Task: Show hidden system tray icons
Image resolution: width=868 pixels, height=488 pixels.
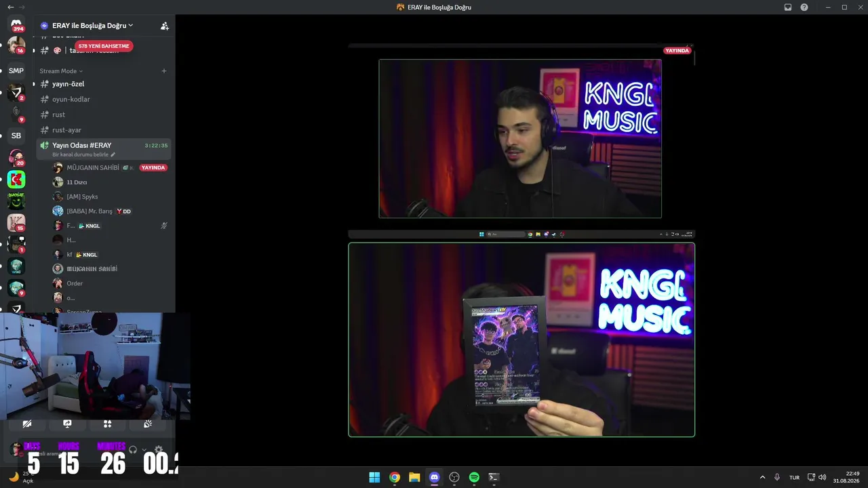Action: tap(762, 477)
